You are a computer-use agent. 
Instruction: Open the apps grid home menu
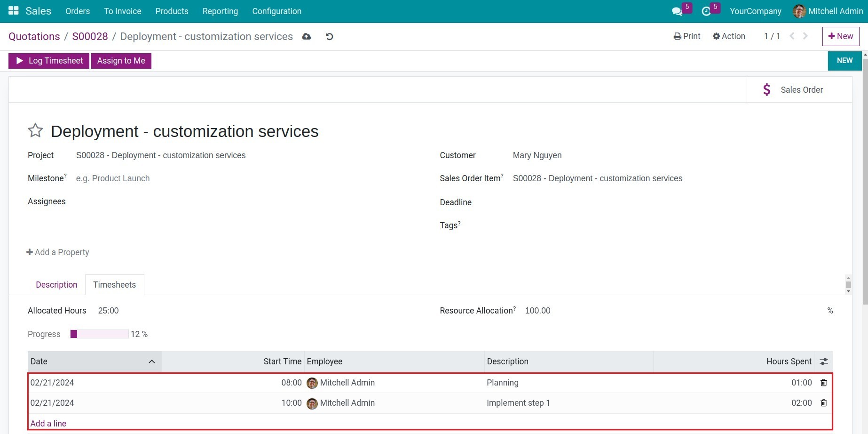coord(14,10)
